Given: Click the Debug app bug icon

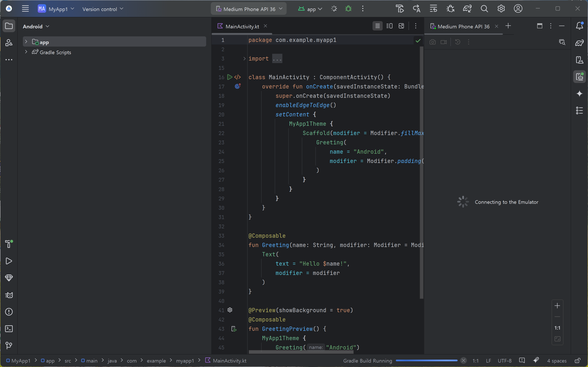Looking at the screenshot, I should tap(348, 8).
